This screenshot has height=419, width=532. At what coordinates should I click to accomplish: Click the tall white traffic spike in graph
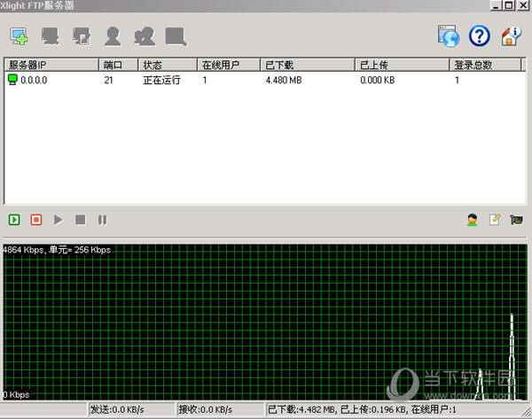[x=512, y=357]
